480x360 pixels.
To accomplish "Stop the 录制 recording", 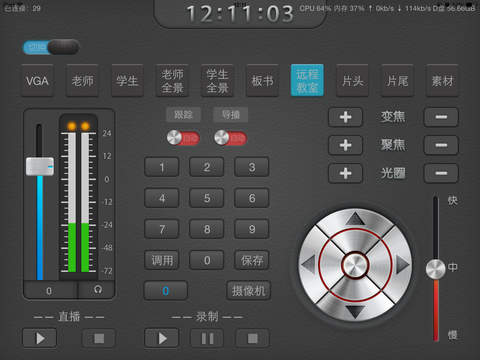I will pyautogui.click(x=252, y=338).
